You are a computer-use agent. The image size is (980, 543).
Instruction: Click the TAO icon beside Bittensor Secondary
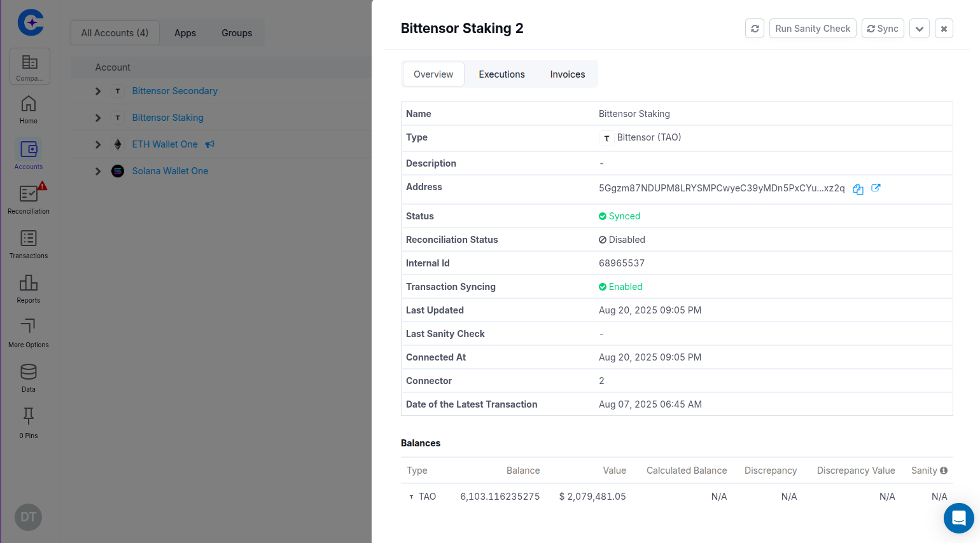[x=118, y=91]
